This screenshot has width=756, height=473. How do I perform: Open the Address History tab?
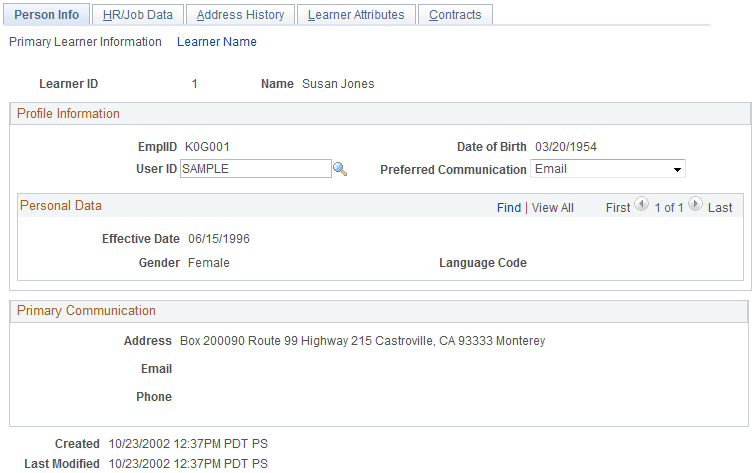point(240,15)
